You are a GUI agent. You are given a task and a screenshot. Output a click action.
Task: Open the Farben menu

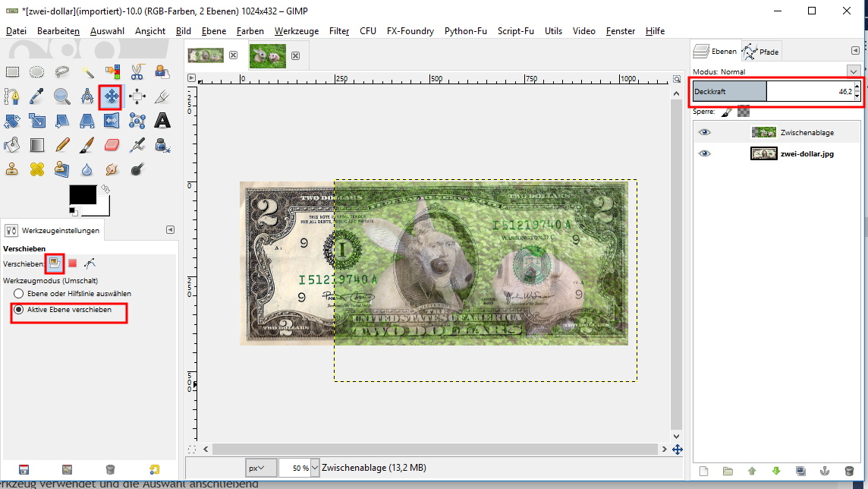[250, 31]
